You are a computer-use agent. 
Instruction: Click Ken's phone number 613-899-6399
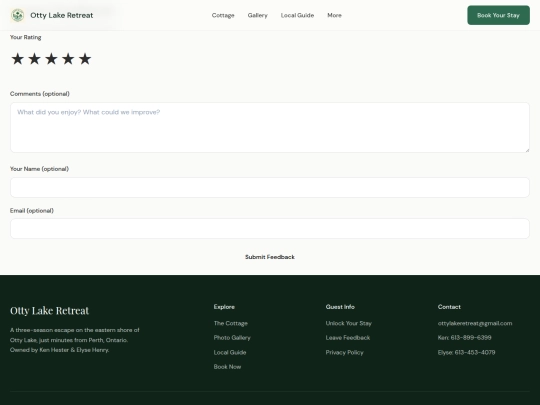[465, 338]
